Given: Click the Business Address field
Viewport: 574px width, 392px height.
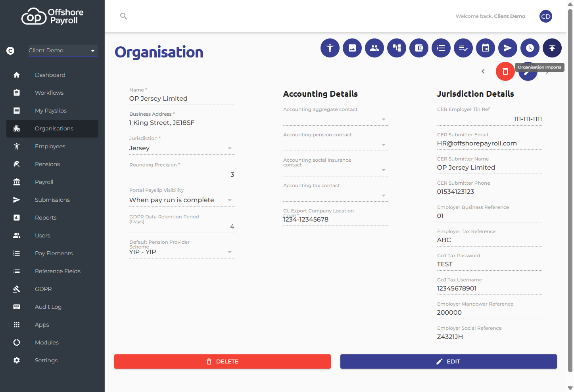Looking at the screenshot, I should click(x=182, y=122).
